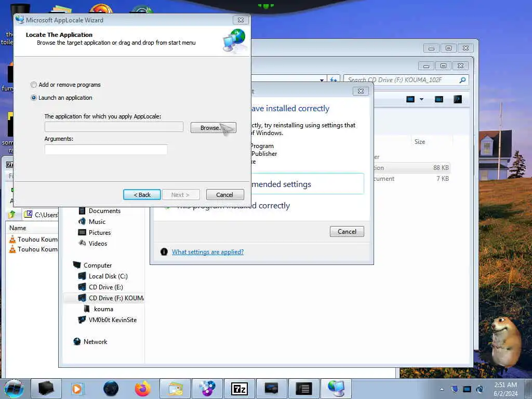Select the Add or remove programs option
The height and width of the screenshot is (399, 532).
[66, 85]
